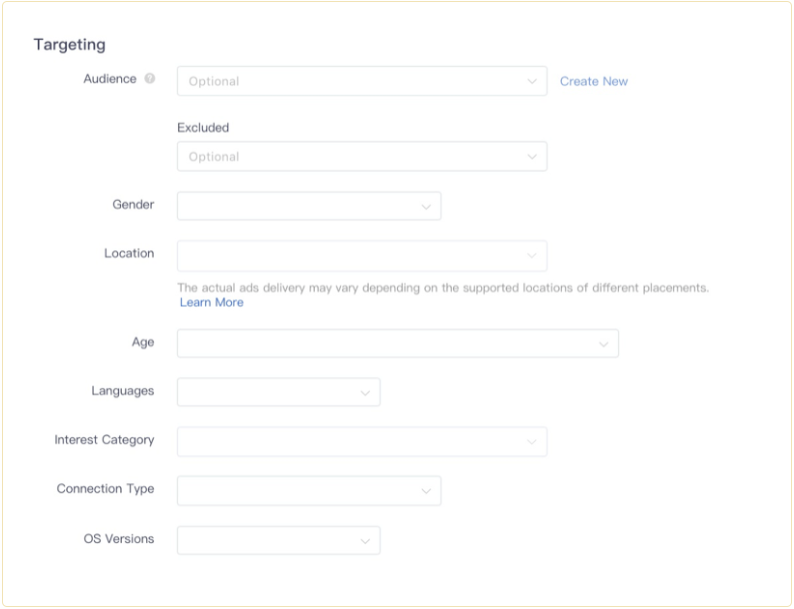
Task: Click the chevron arrow in Excluded field
Action: 532,156
